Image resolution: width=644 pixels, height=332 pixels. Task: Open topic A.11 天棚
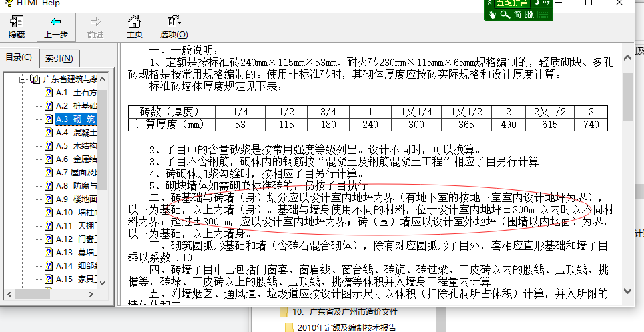click(76, 226)
